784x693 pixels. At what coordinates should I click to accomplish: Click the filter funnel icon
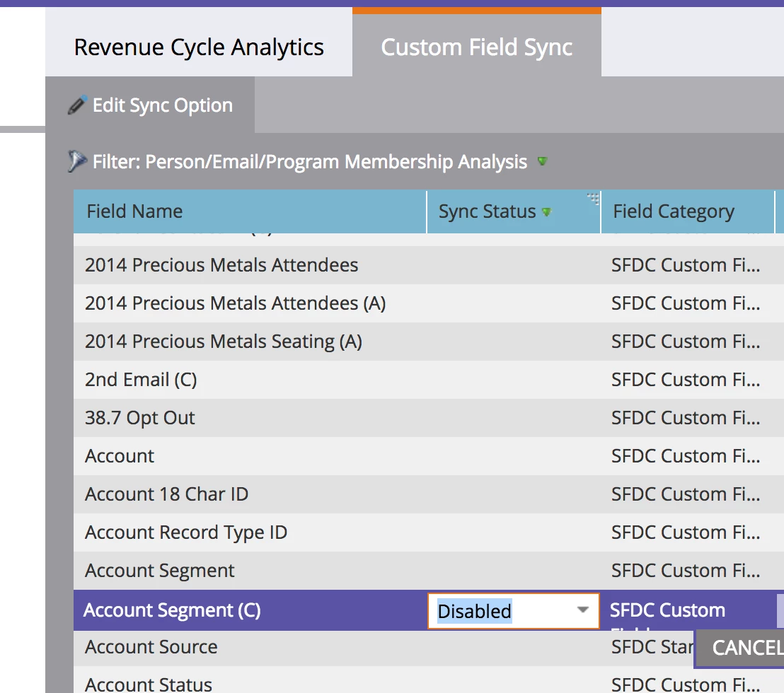tap(76, 161)
